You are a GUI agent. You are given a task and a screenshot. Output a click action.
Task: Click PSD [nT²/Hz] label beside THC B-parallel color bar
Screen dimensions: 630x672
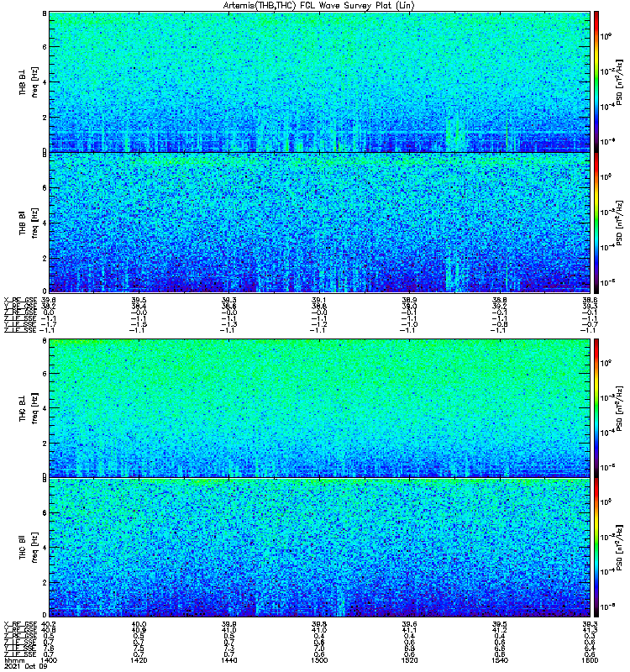pos(619,548)
